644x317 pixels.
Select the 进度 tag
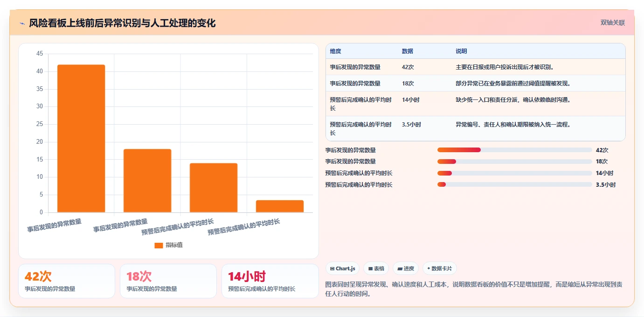pos(406,268)
